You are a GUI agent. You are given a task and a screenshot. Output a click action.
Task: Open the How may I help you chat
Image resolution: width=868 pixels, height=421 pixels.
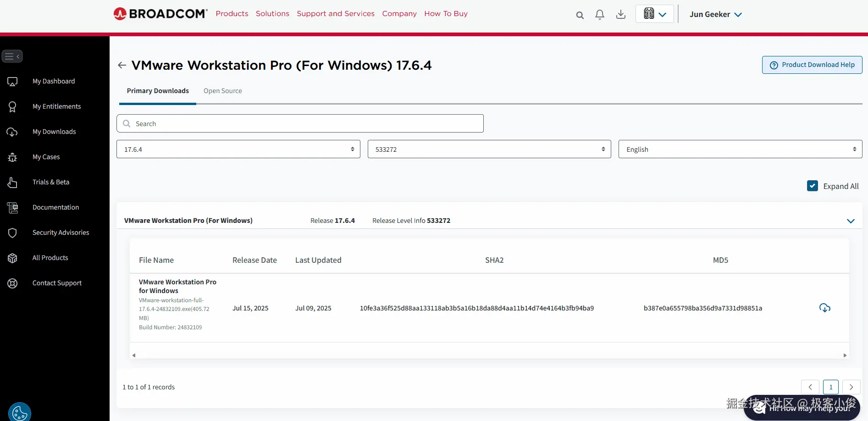click(802, 408)
